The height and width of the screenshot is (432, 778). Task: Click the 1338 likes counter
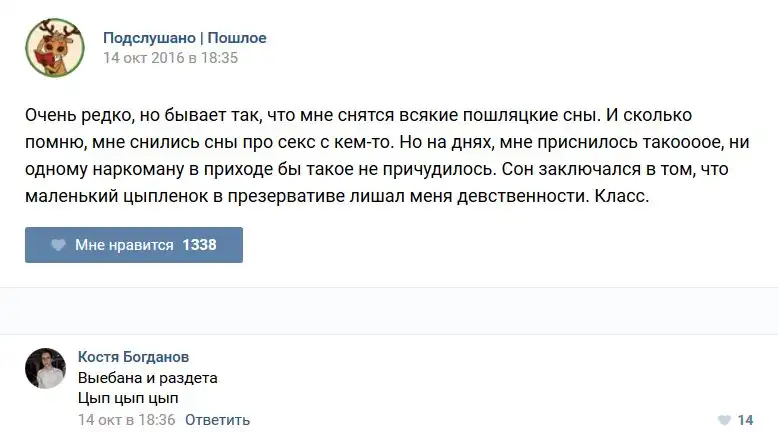point(199,245)
